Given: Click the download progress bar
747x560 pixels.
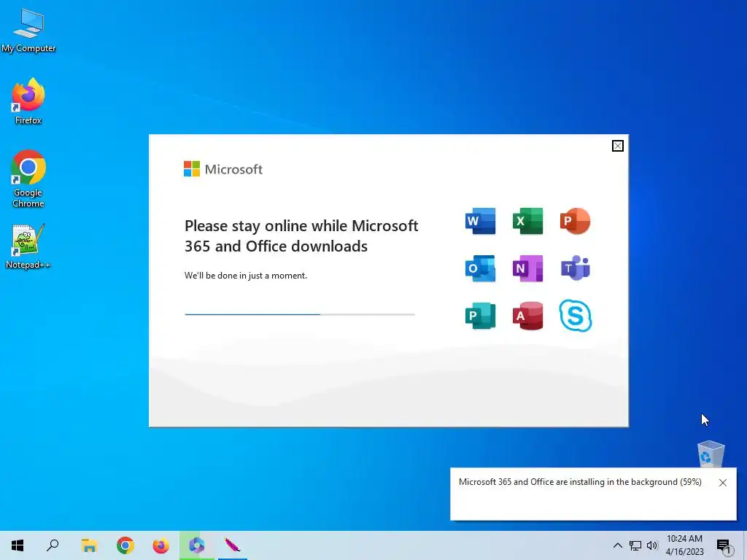Looking at the screenshot, I should click(x=300, y=314).
